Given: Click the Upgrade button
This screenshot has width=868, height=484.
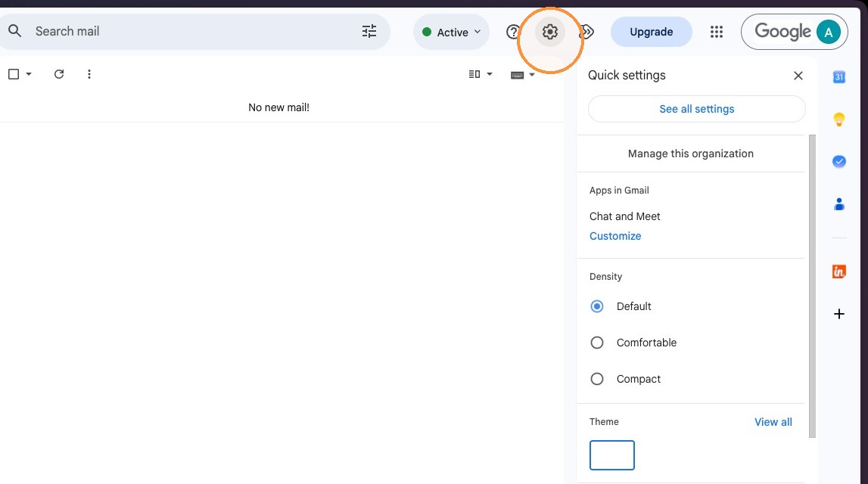Looking at the screenshot, I should (x=651, y=32).
